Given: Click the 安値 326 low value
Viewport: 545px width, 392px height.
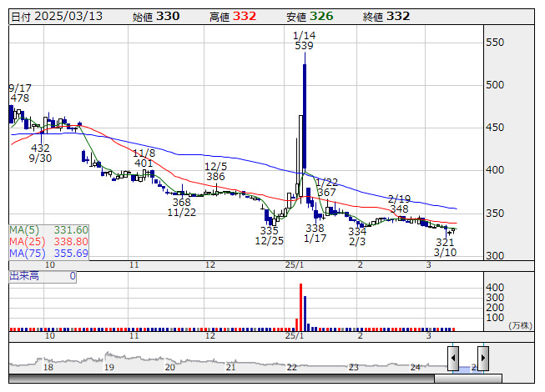Looking at the screenshot, I should (310, 17).
